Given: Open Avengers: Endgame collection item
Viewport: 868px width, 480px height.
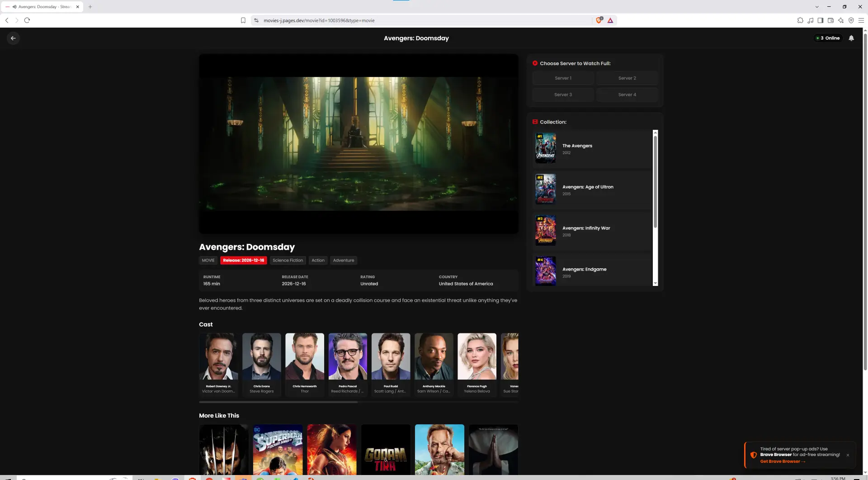Looking at the screenshot, I should coord(592,270).
